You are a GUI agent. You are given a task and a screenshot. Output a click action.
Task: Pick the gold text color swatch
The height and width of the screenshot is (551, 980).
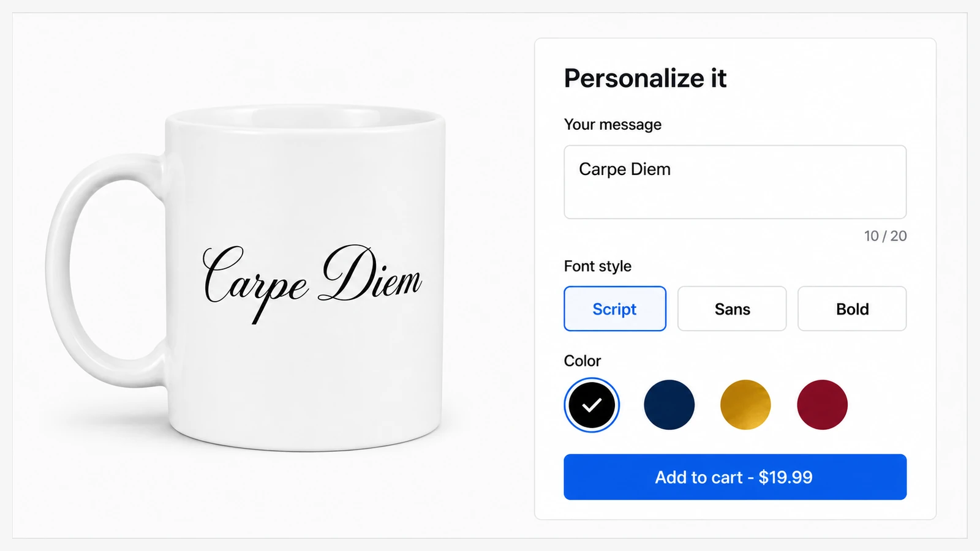(x=745, y=405)
